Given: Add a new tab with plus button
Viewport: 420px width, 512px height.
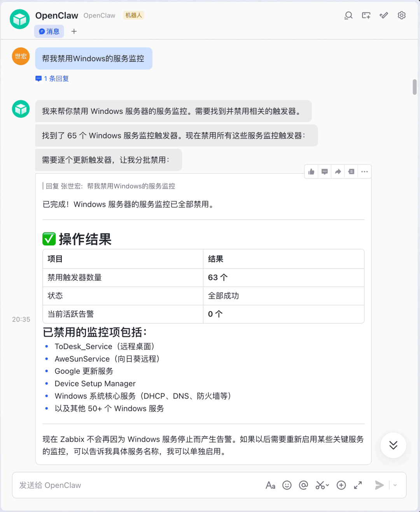Looking at the screenshot, I should (74, 31).
